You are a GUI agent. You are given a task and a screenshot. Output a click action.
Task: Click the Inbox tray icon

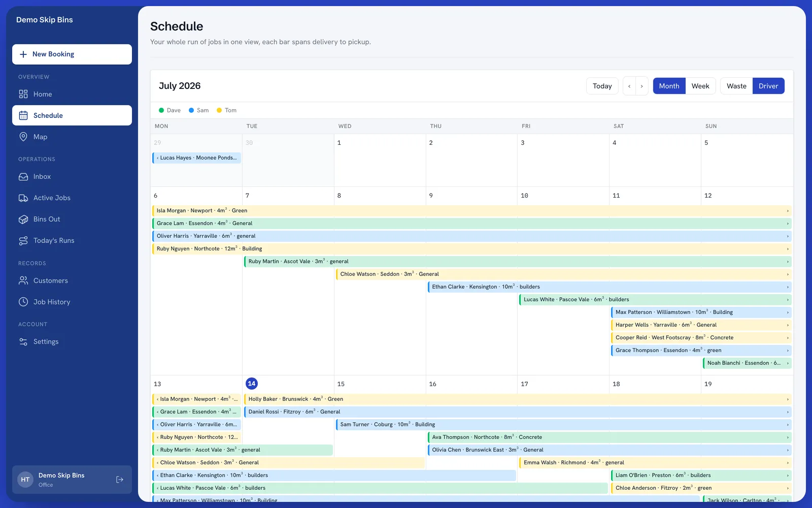click(23, 176)
